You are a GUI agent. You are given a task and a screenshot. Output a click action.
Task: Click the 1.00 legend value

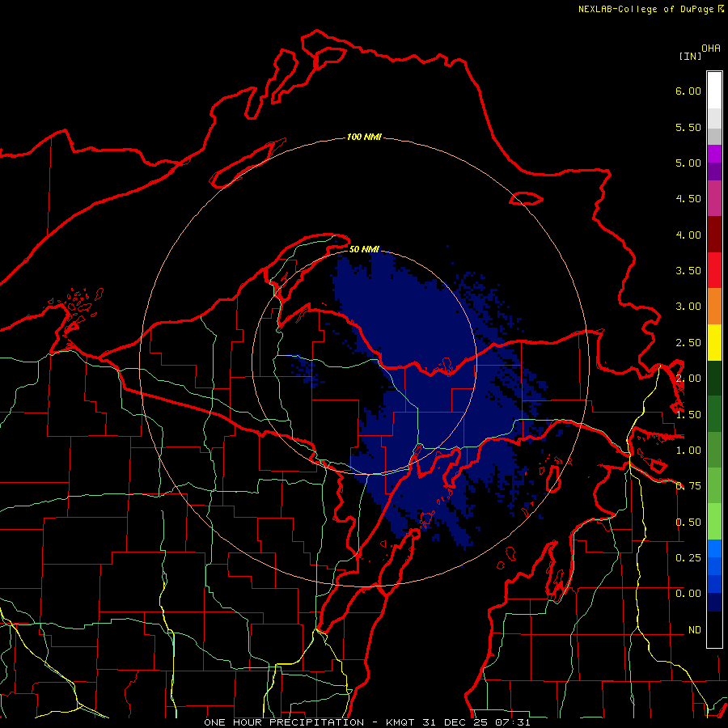click(688, 451)
